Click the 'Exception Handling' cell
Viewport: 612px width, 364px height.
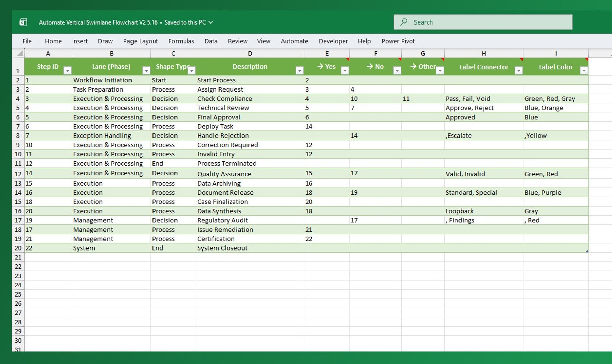111,136
